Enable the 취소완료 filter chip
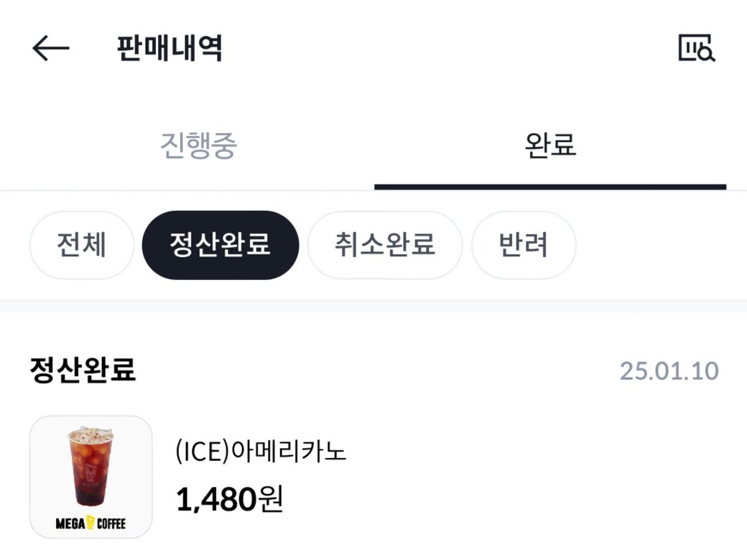 pos(384,245)
